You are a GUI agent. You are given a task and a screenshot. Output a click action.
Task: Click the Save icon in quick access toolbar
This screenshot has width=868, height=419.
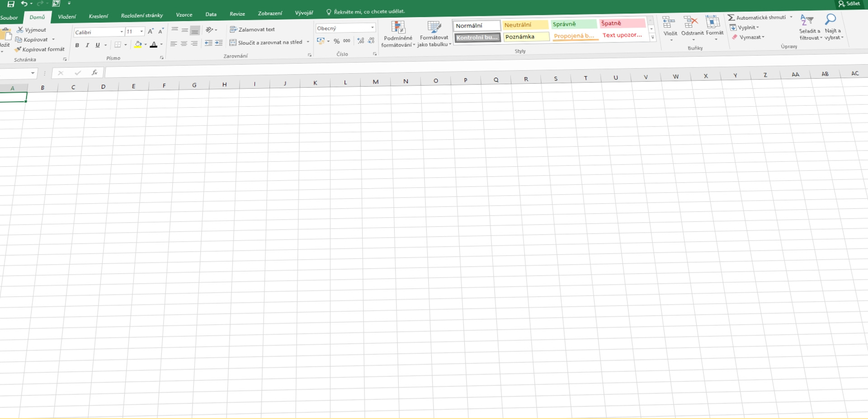coord(11,4)
